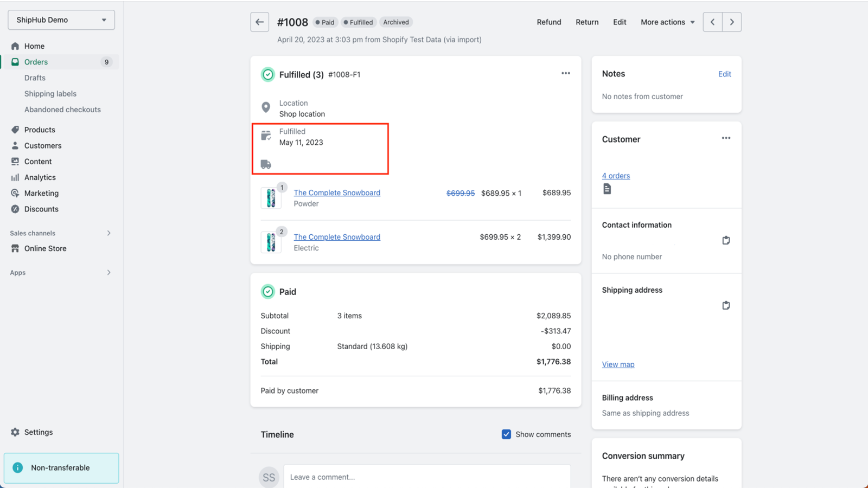Open the Content section
Screen dimensions: 868x488
pyautogui.click(x=38, y=161)
